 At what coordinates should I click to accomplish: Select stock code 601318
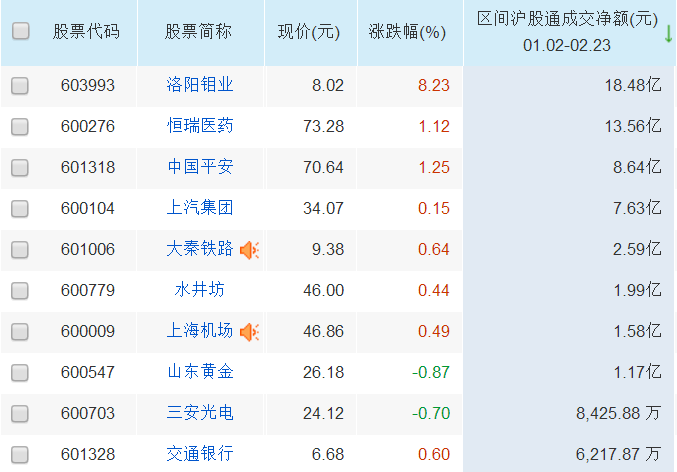click(88, 168)
